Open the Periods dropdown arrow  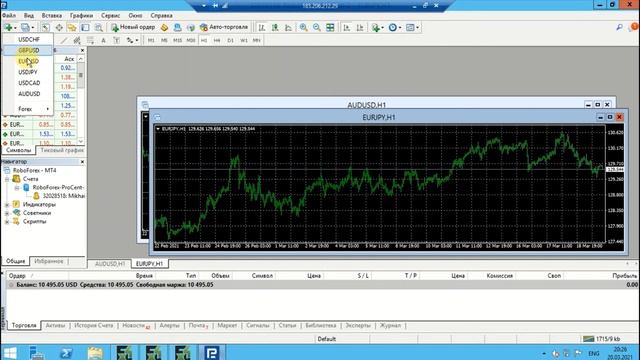tap(400, 27)
